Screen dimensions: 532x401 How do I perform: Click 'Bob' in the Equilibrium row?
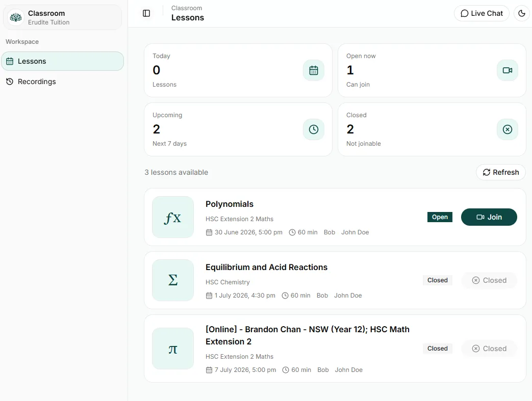(322, 296)
